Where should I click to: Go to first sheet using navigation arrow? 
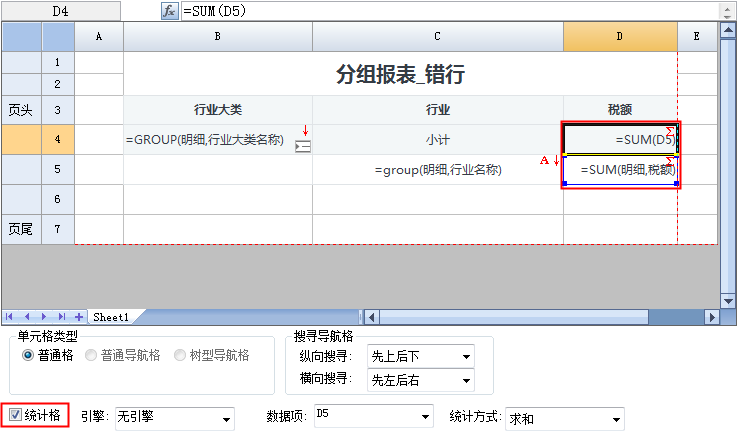click(11, 317)
